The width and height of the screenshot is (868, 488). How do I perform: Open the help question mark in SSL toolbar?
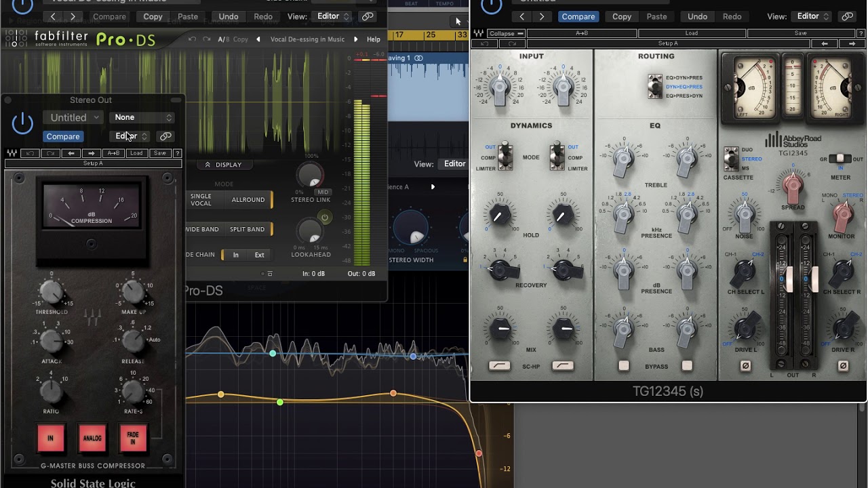(177, 153)
